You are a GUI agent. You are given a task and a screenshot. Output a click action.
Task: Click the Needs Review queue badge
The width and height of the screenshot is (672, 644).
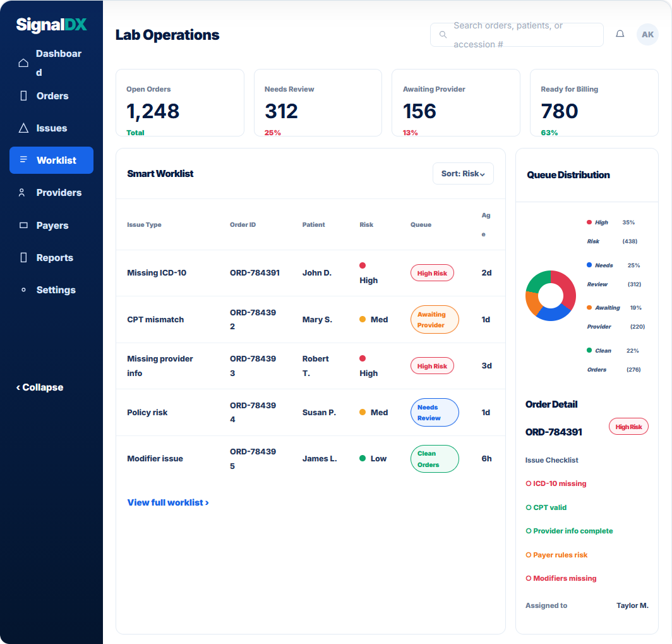(x=435, y=413)
